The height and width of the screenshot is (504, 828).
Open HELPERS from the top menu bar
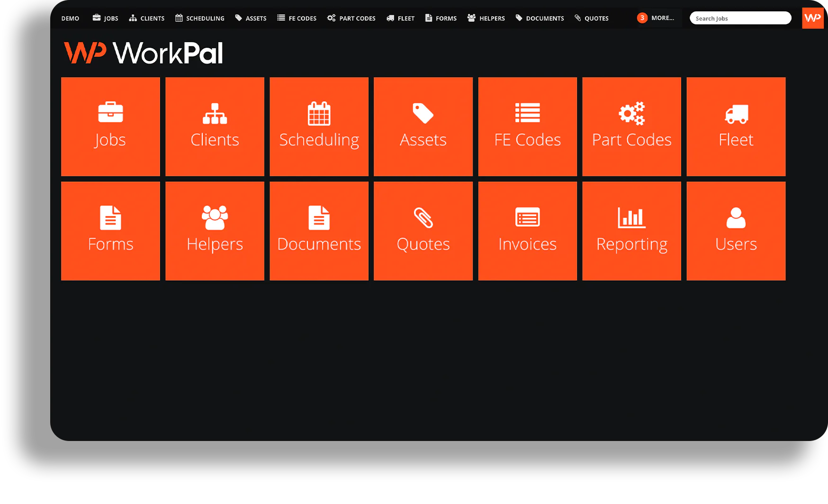(x=486, y=18)
